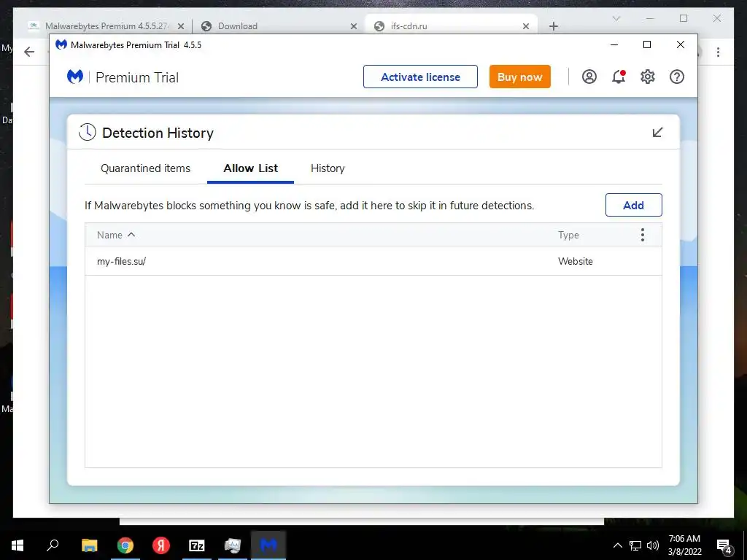The image size is (747, 560).
Task: Open the Windows Start menu
Action: (18, 545)
